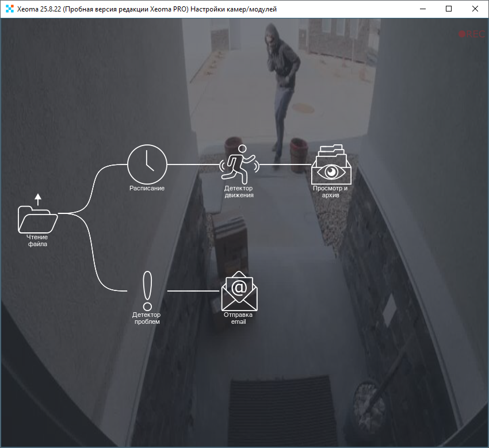Click the Xeoma app icon in title bar
Image resolution: width=489 pixels, height=448 pixels.
[9, 9]
